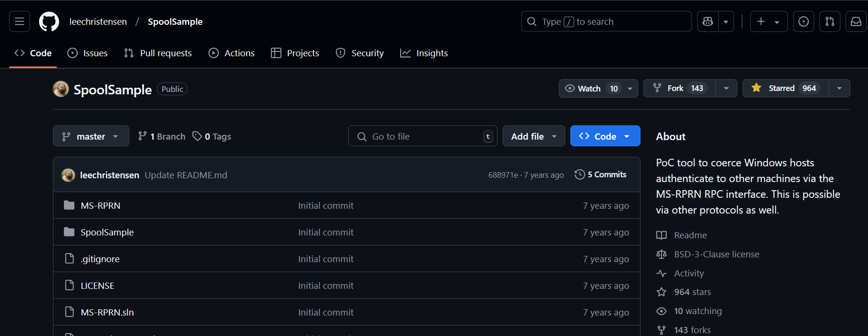Open the 5 Commits history

[600, 174]
